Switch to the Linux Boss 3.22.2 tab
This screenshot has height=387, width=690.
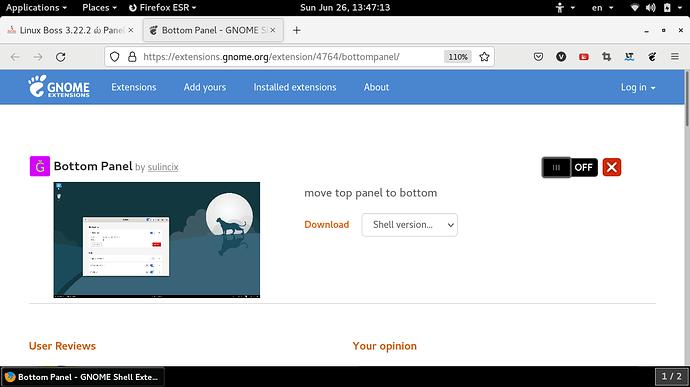pos(70,30)
